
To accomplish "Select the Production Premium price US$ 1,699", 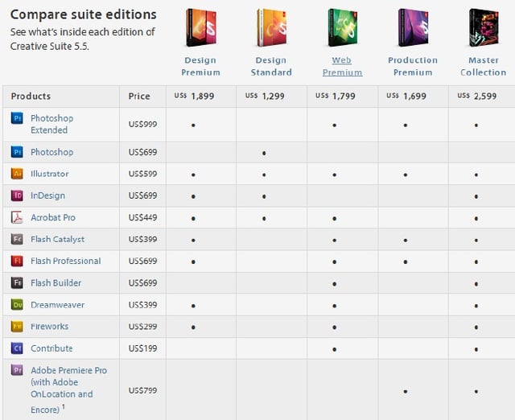I will click(x=406, y=96).
